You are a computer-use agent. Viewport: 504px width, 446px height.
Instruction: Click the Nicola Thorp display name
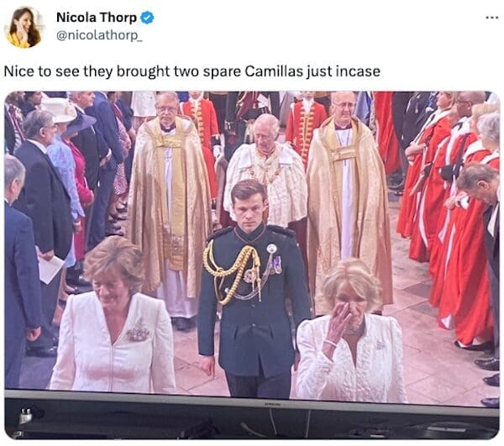(96, 17)
